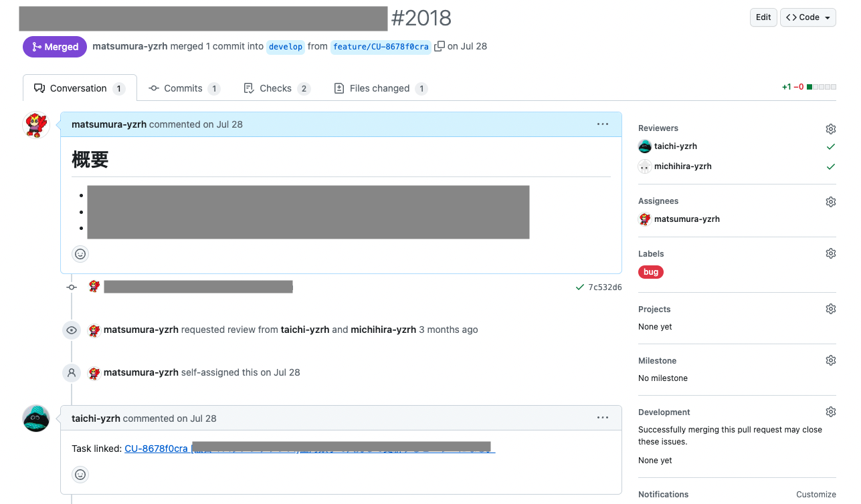Viewport: 861px width, 504px height.
Task: Open the Reviewers settings gear
Action: 830,128
